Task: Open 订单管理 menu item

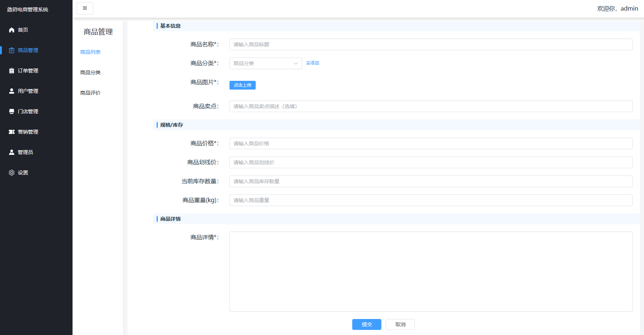Action: pyautogui.click(x=28, y=71)
